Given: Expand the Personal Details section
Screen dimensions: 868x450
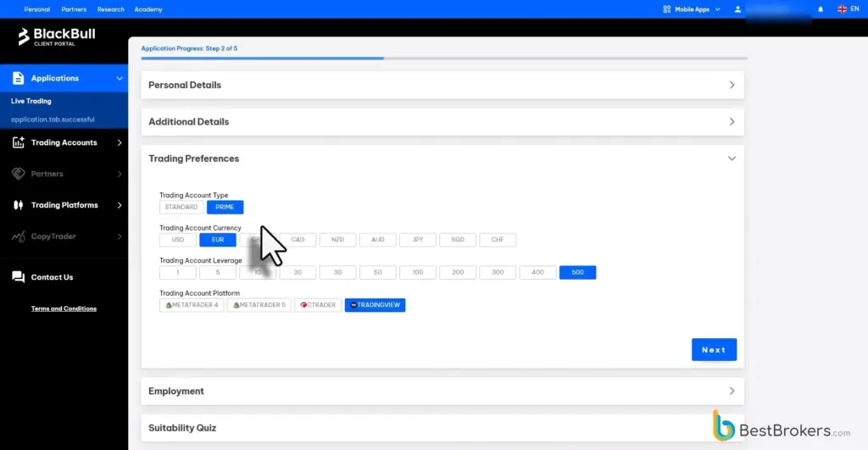Looking at the screenshot, I should point(442,86).
